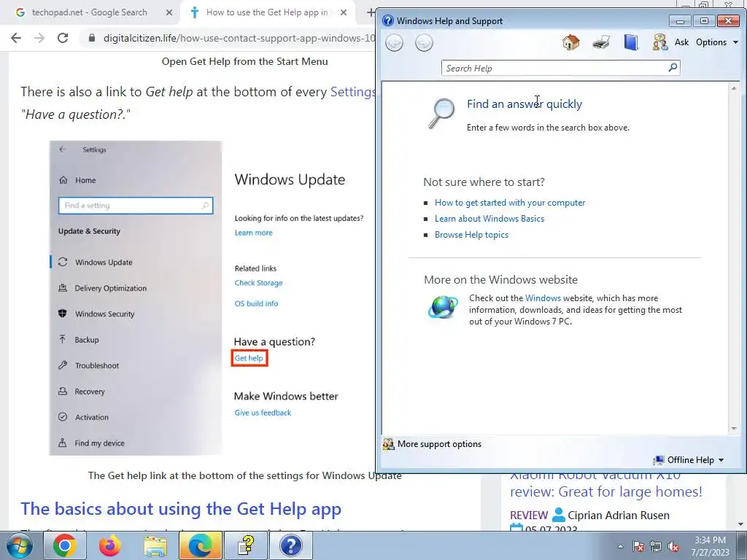The width and height of the screenshot is (747, 560).
Task: Close the Get Help app browser tab
Action: (344, 13)
